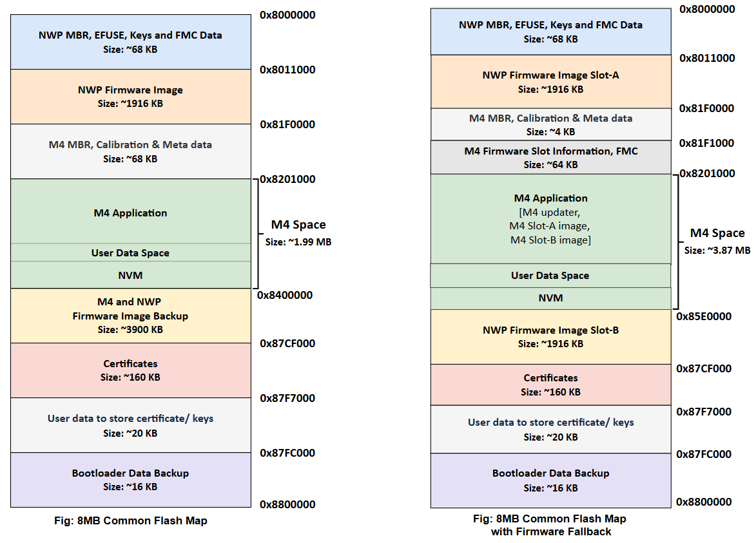756x543 pixels.
Task: Click the NWP Firmware Image Slot-B block
Action: point(550,337)
